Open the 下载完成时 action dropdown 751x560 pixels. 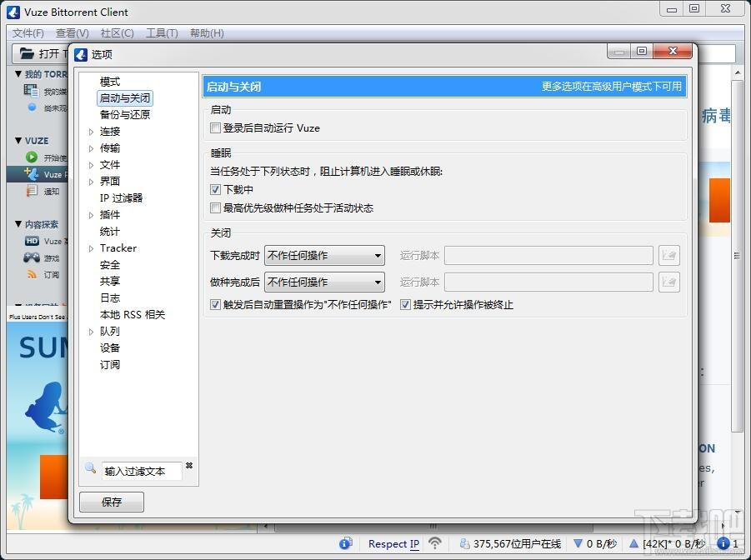324,255
